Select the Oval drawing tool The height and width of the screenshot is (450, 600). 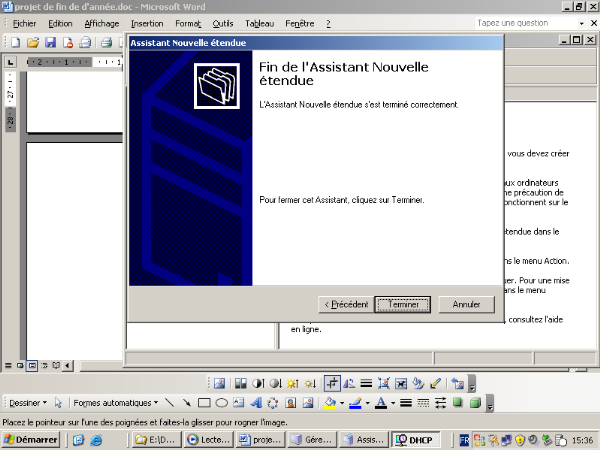click(x=221, y=403)
